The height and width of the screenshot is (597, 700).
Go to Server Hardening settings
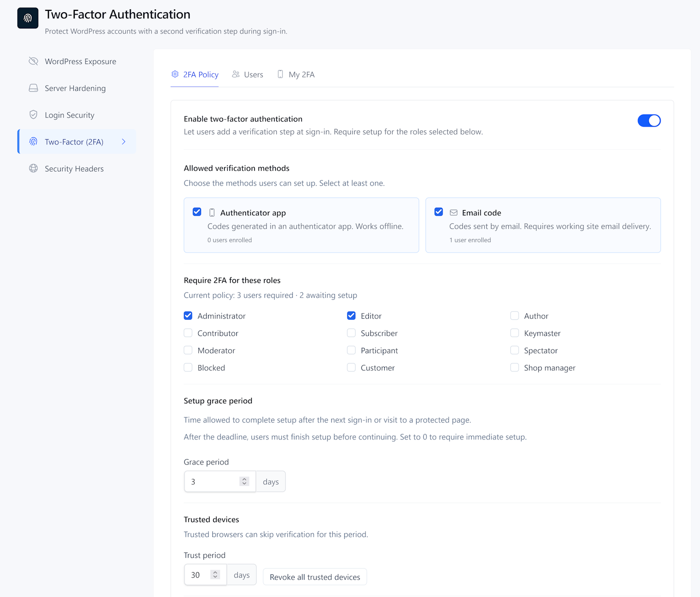77,88
